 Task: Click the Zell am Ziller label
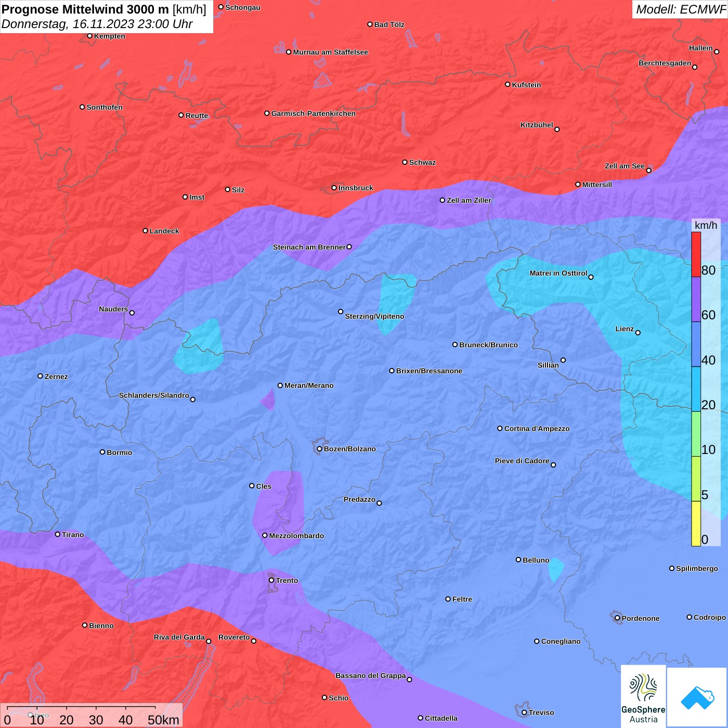469,200
